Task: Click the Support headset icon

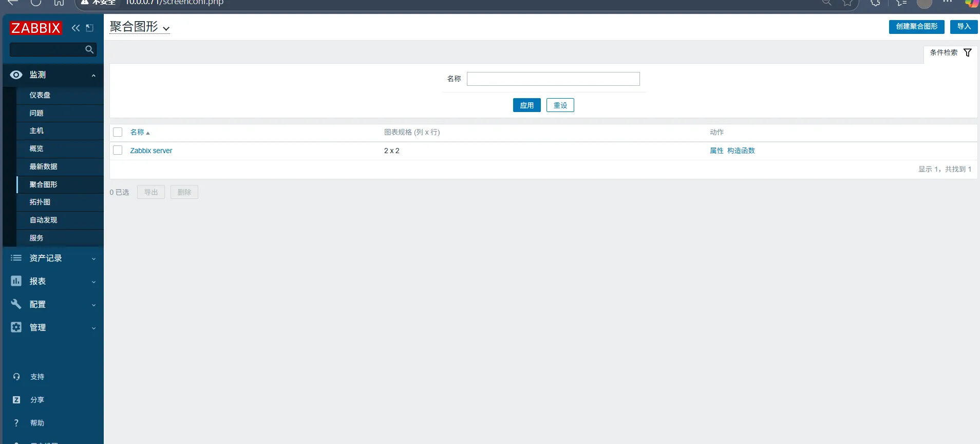Action: [x=16, y=377]
